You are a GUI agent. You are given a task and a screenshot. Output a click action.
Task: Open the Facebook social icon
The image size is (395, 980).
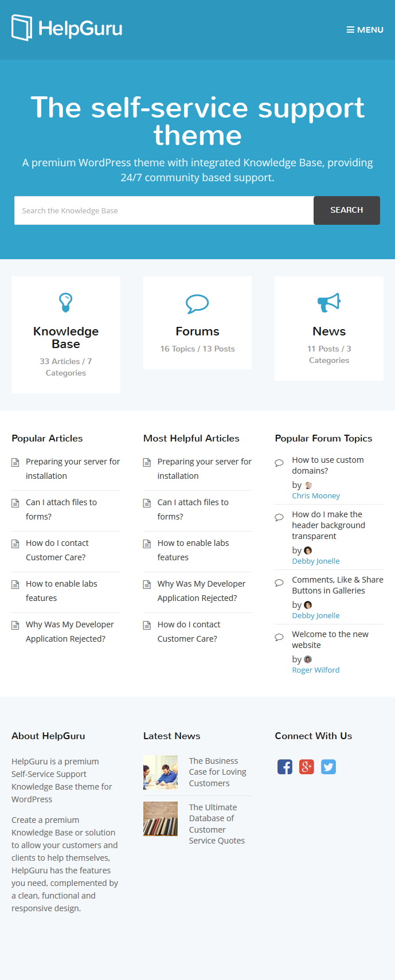285,767
